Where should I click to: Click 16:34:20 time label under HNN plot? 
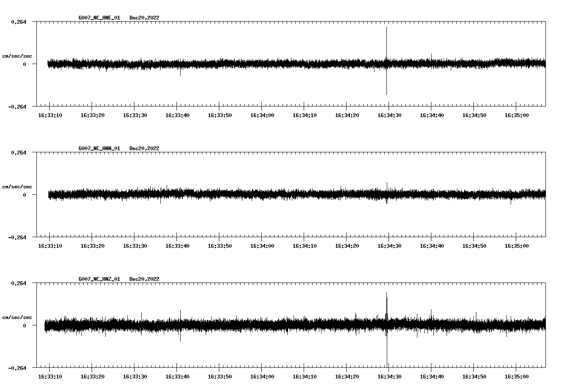[347, 246]
